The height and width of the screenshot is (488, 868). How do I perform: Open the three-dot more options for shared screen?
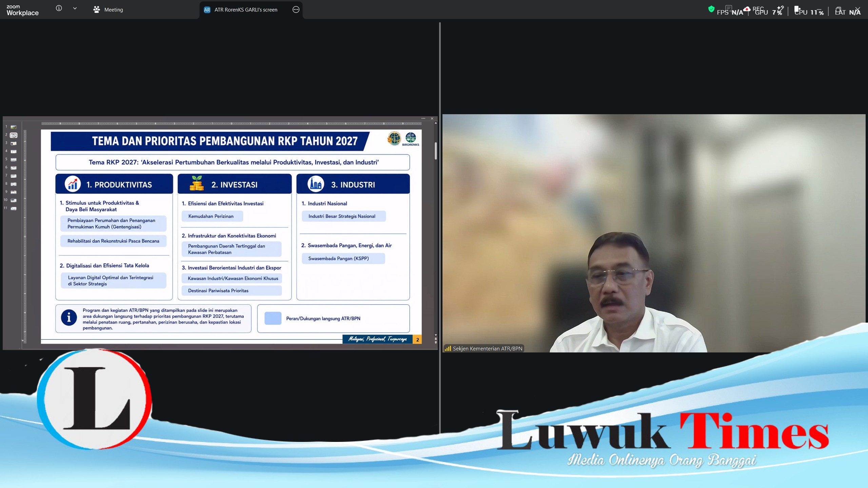point(296,9)
